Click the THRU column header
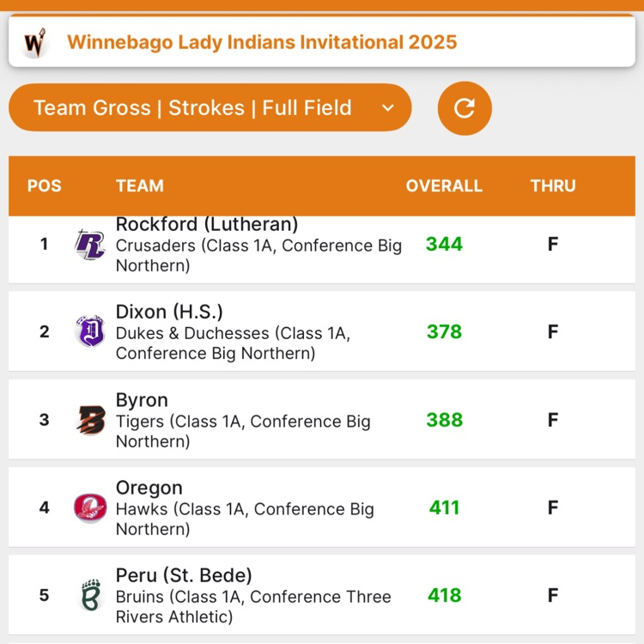Viewport: 644px width, 644px height. point(553,185)
